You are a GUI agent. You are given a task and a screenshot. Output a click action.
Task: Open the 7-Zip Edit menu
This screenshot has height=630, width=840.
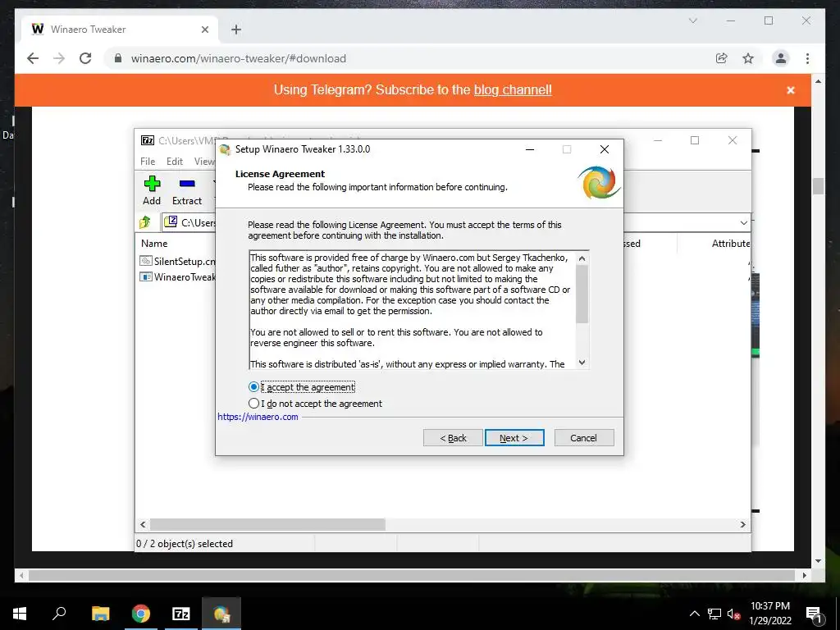click(175, 162)
